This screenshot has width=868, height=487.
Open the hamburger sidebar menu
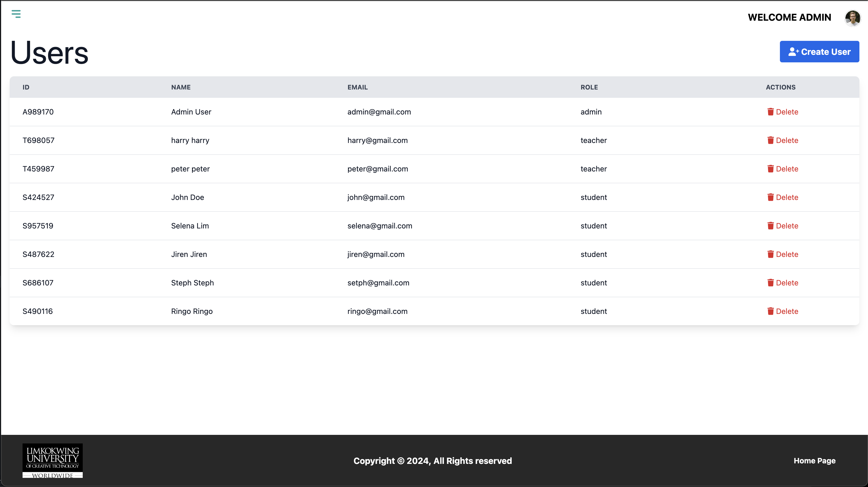pyautogui.click(x=16, y=14)
